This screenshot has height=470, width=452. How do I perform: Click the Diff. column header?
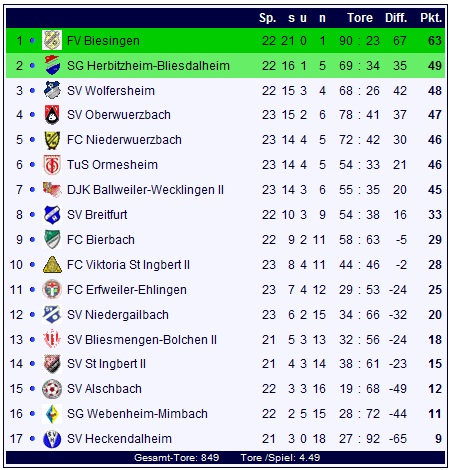(x=396, y=18)
